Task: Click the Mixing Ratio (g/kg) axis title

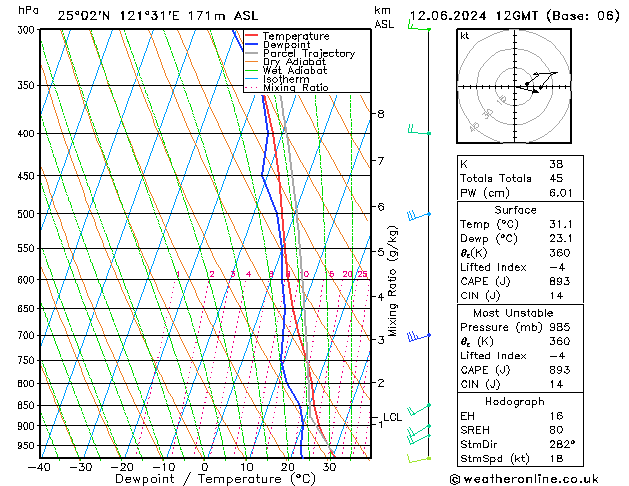Action: pos(392,281)
